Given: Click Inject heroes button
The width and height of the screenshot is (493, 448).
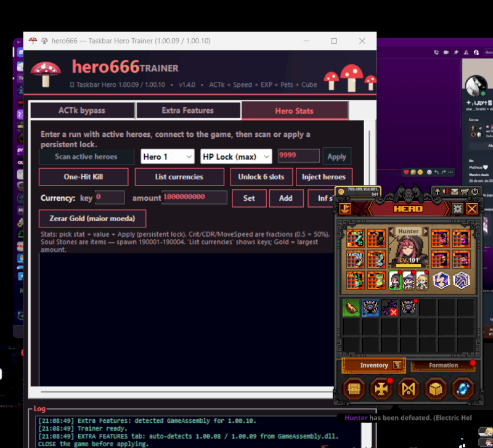Looking at the screenshot, I should 324,177.
